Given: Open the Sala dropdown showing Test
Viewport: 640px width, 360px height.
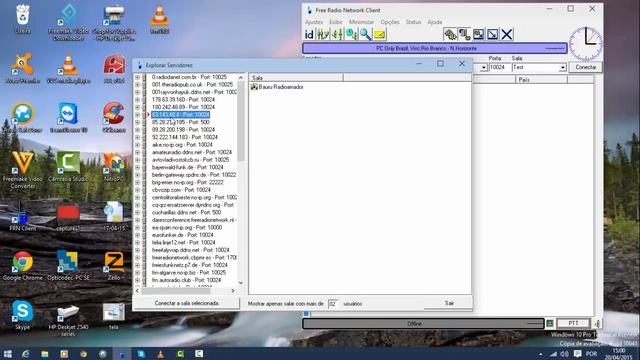Looking at the screenshot, I should pos(562,67).
